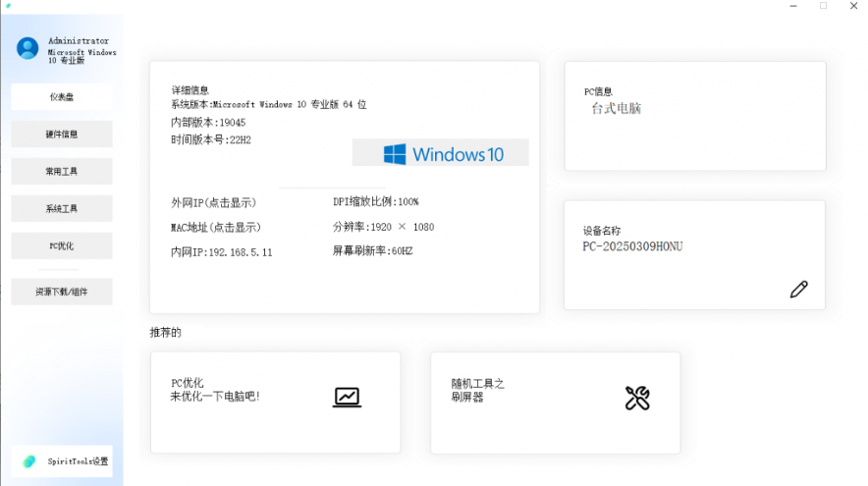
Task: Click the PC优化 chart monitor icon
Action: [x=347, y=397]
